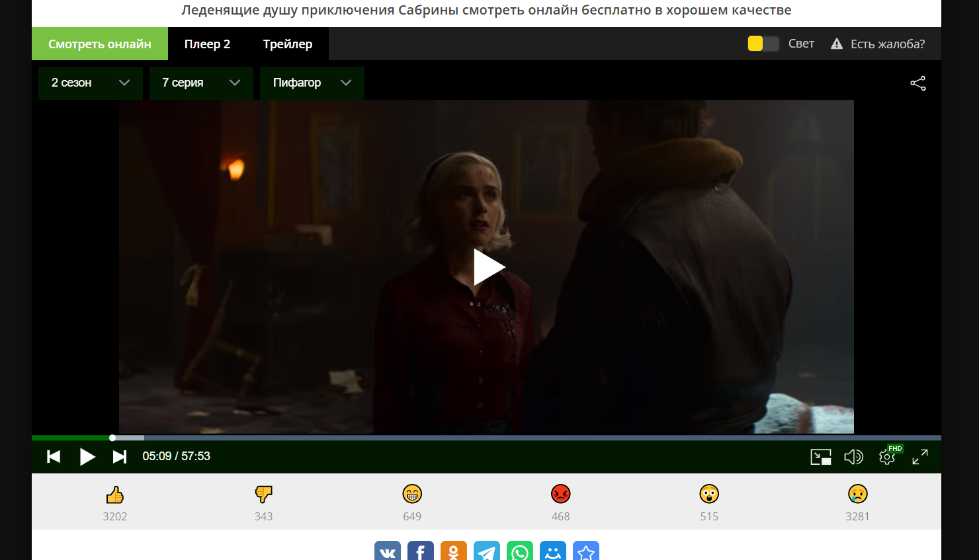Give a thumbs down dislike
Screen dimensions: 979x560
263,495
